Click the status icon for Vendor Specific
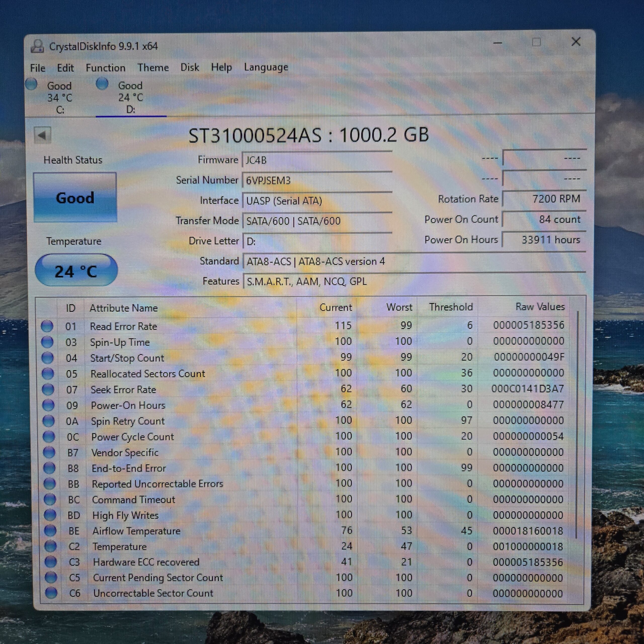Image resolution: width=644 pixels, height=644 pixels. pos(49,452)
